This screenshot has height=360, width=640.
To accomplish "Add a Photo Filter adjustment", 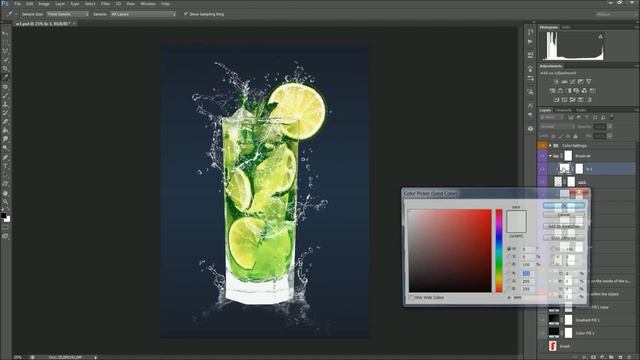I will coord(576,91).
